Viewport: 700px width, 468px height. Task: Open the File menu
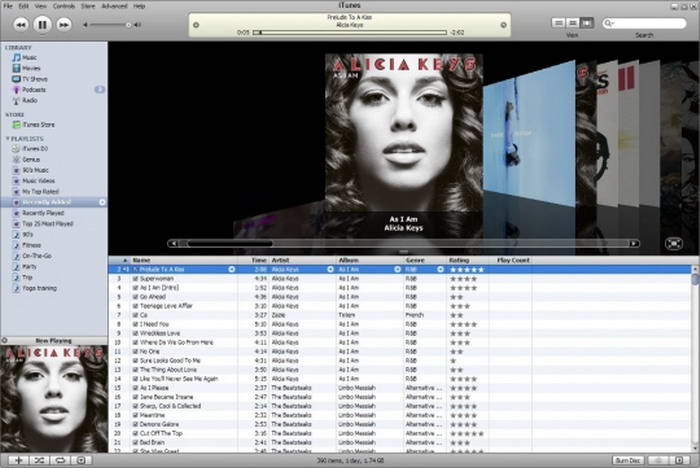point(8,6)
